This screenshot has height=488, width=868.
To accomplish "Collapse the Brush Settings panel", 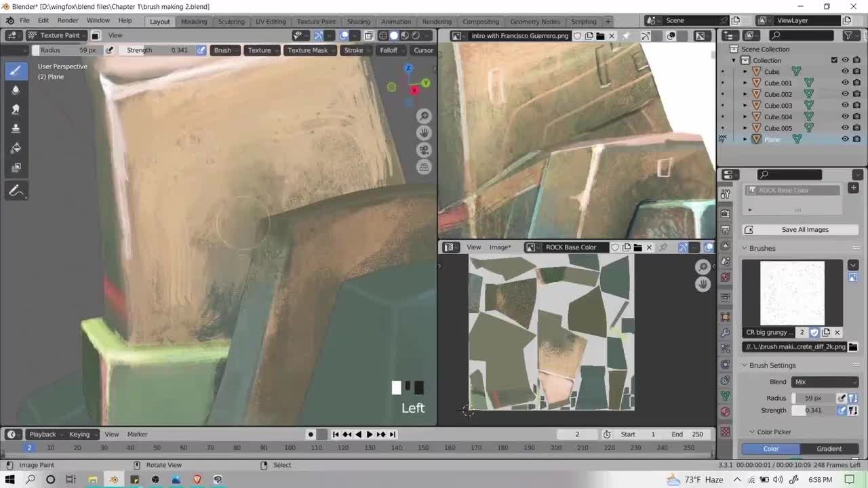I will tap(744, 365).
